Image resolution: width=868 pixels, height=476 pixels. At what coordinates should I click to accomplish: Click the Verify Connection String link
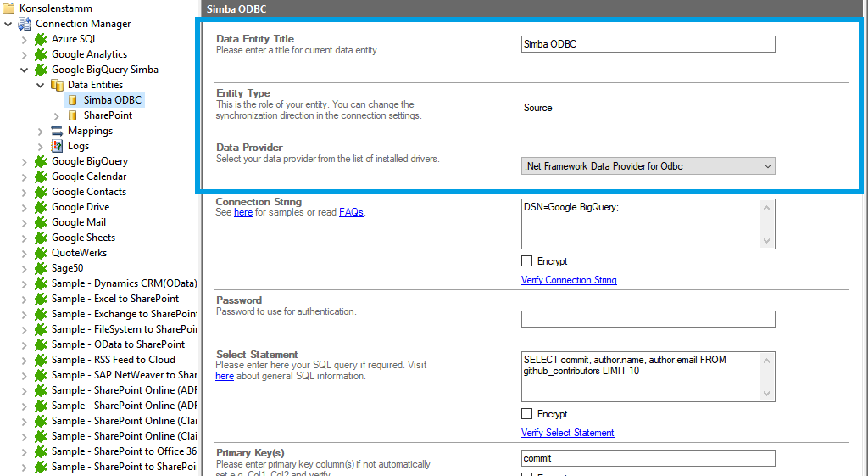coord(569,280)
